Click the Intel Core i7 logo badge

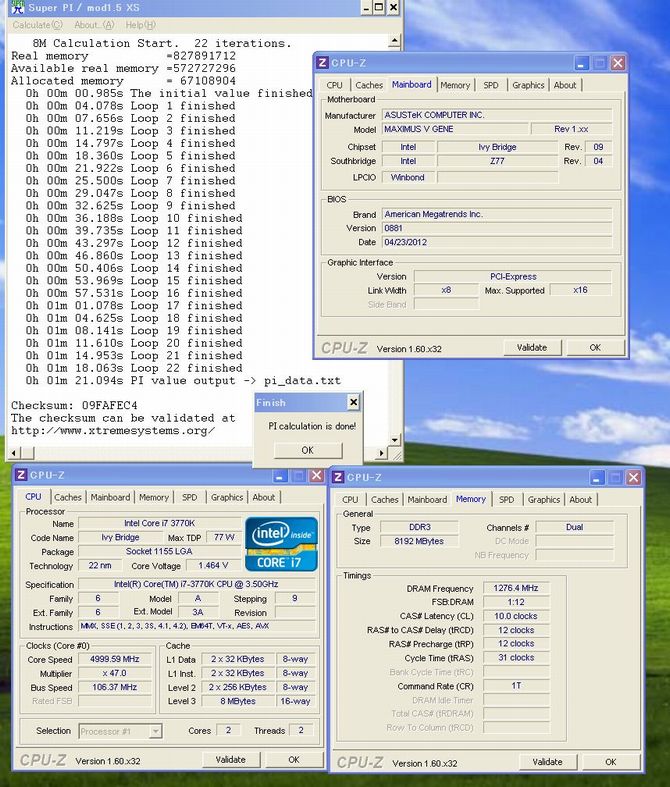pyautogui.click(x=281, y=544)
